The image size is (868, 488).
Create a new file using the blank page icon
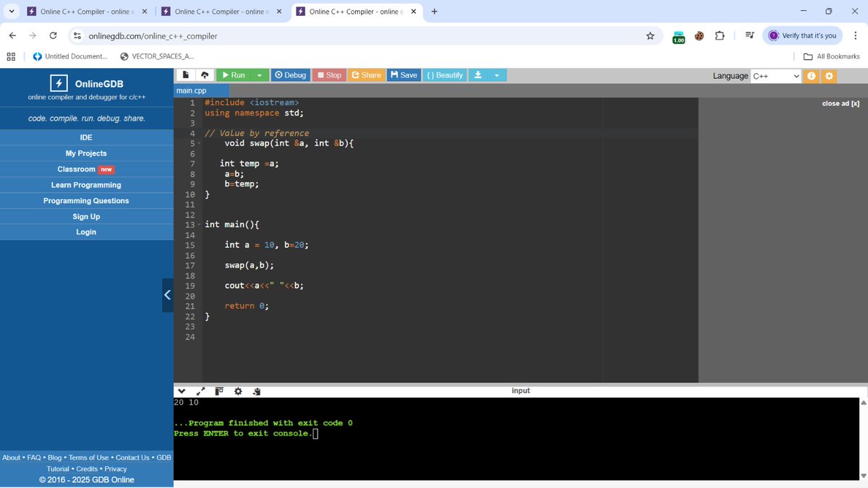pos(185,74)
